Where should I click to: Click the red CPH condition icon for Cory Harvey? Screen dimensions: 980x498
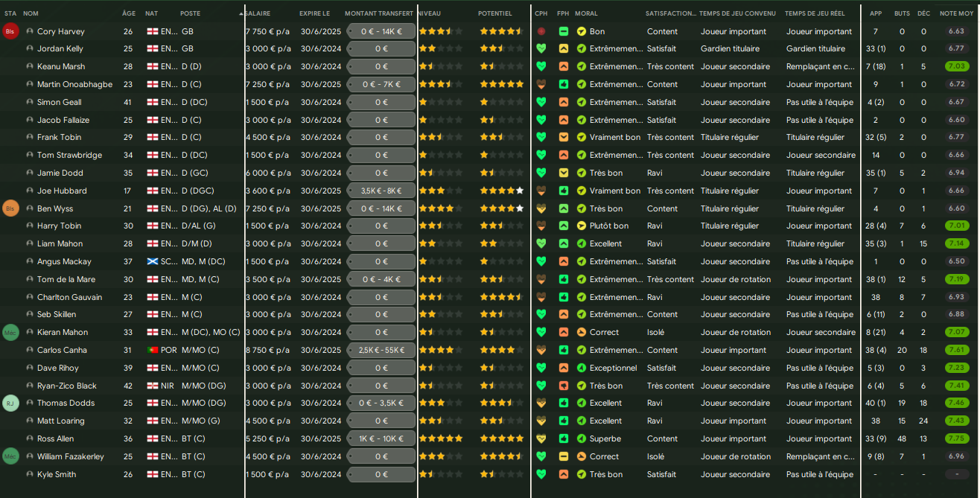[541, 31]
